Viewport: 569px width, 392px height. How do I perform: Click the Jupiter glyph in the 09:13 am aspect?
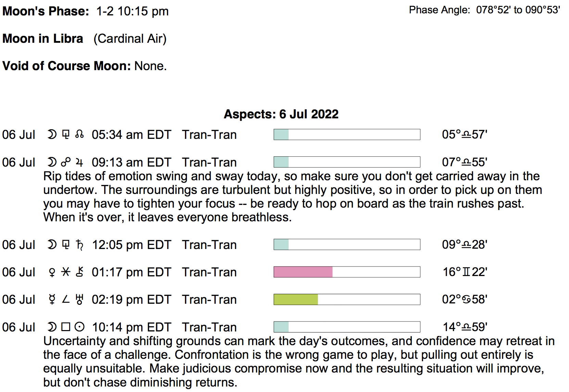tap(79, 162)
